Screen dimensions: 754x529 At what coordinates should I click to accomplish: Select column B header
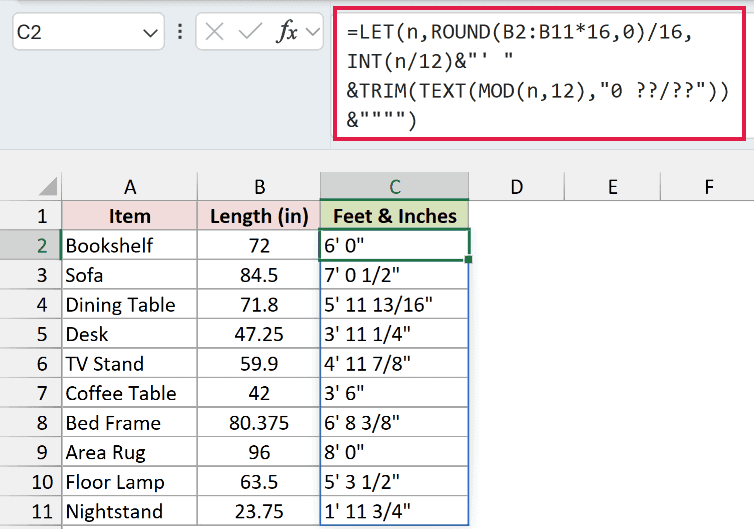point(259,187)
